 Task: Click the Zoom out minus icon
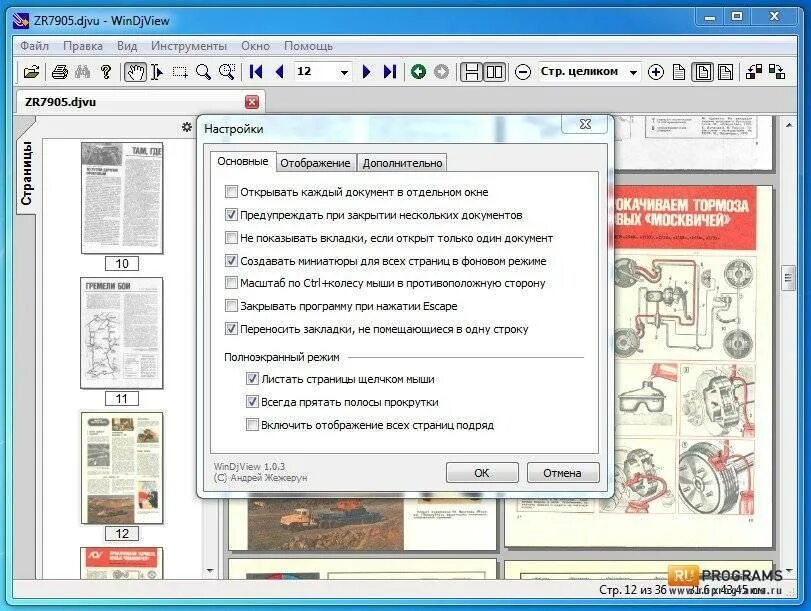[x=523, y=71]
